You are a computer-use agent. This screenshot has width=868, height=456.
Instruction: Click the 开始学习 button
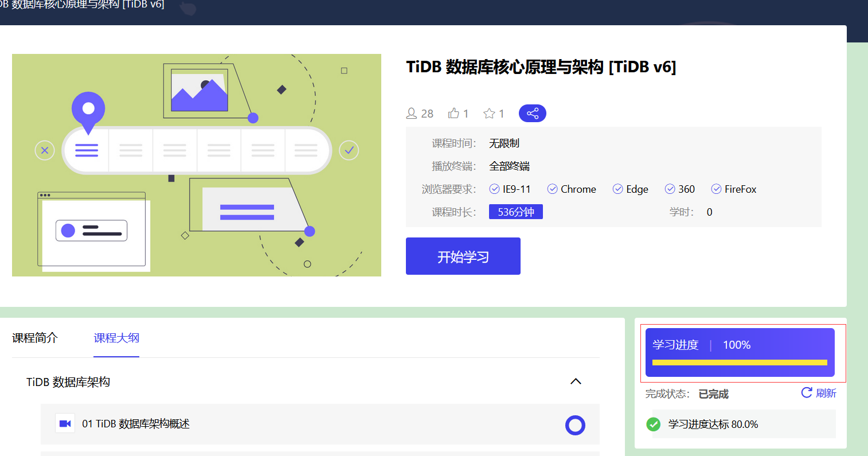pos(463,256)
